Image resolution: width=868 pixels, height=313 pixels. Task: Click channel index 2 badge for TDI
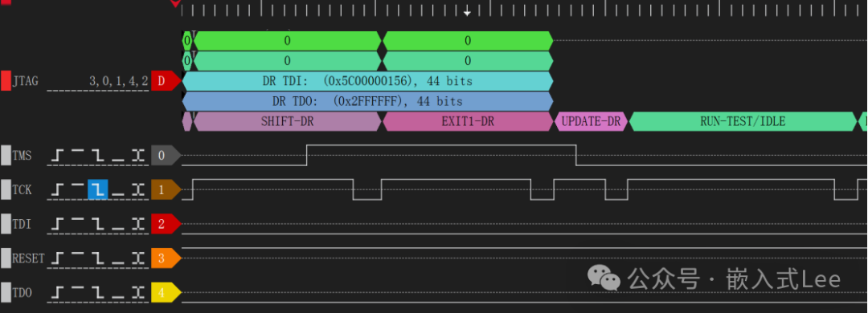pyautogui.click(x=166, y=224)
